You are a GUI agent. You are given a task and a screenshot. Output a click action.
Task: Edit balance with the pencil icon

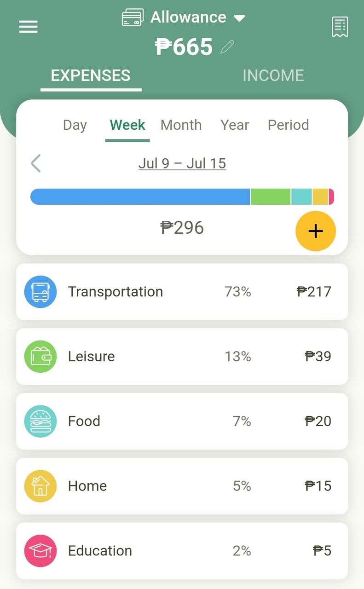227,47
